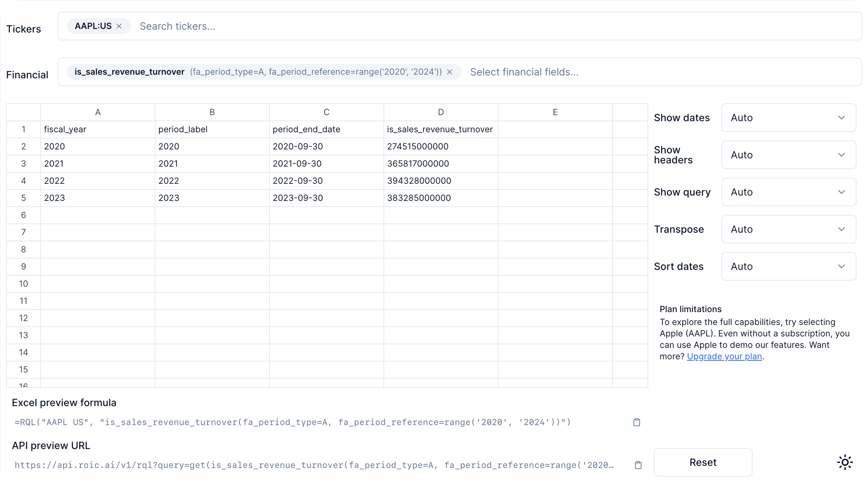
Task: Toggle light/dark theme sun icon
Action: [x=845, y=462]
